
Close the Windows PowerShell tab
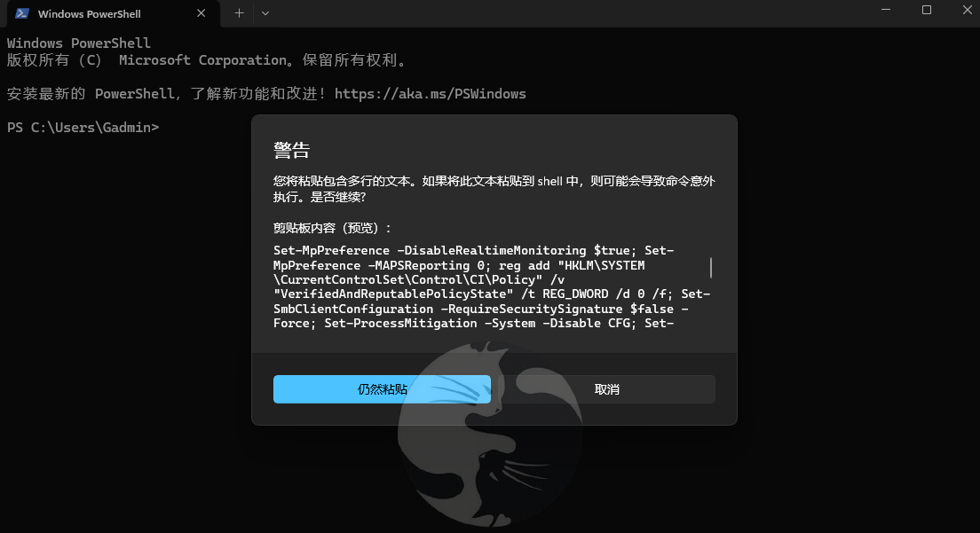click(202, 13)
